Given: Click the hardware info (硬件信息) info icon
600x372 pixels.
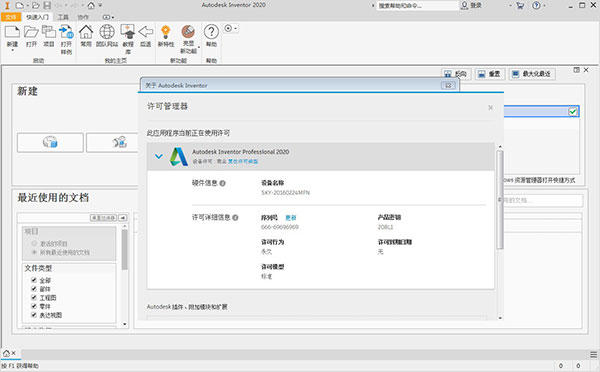Looking at the screenshot, I should click(x=222, y=183).
